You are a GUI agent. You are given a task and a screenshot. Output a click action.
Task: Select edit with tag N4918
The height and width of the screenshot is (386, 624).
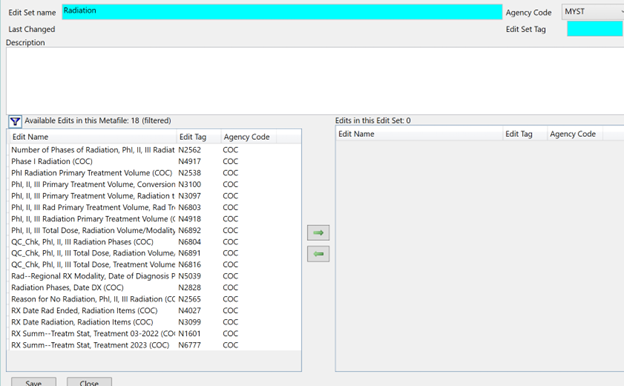click(x=154, y=219)
